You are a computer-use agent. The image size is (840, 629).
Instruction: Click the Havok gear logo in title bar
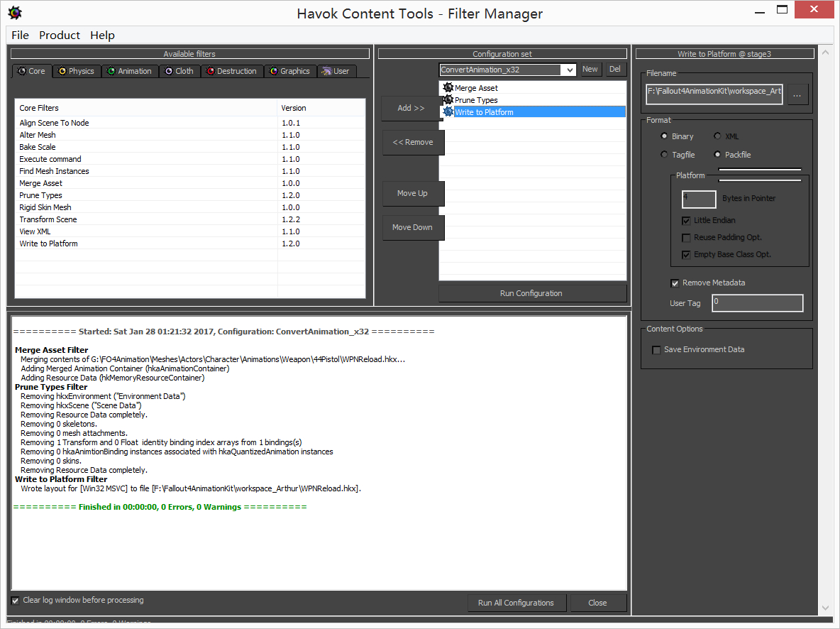click(x=15, y=13)
